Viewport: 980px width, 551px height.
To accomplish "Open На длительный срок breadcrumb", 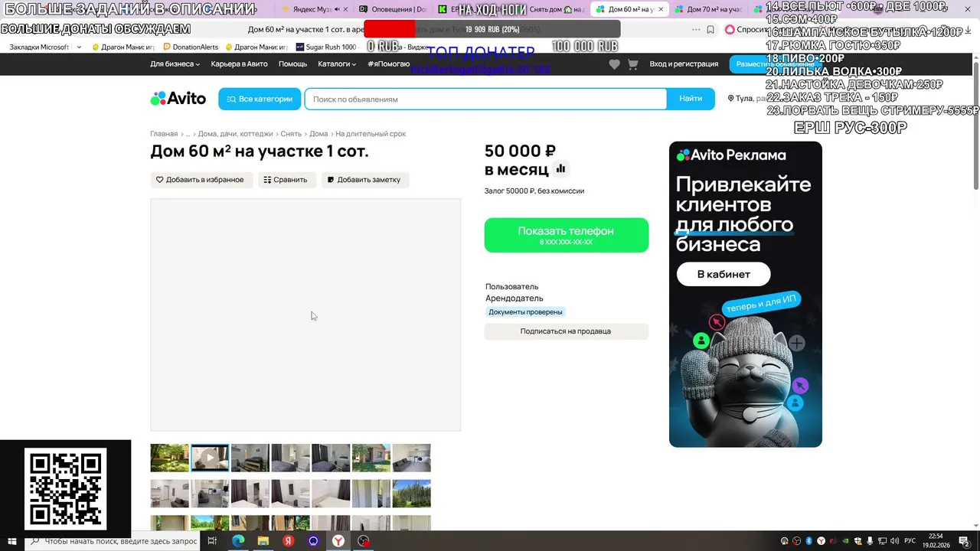I will pyautogui.click(x=371, y=134).
